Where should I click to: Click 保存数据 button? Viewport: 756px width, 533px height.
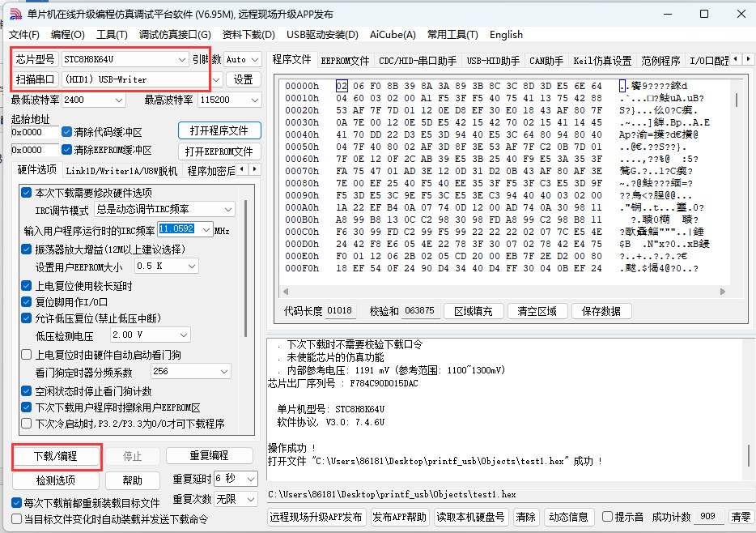coord(601,310)
